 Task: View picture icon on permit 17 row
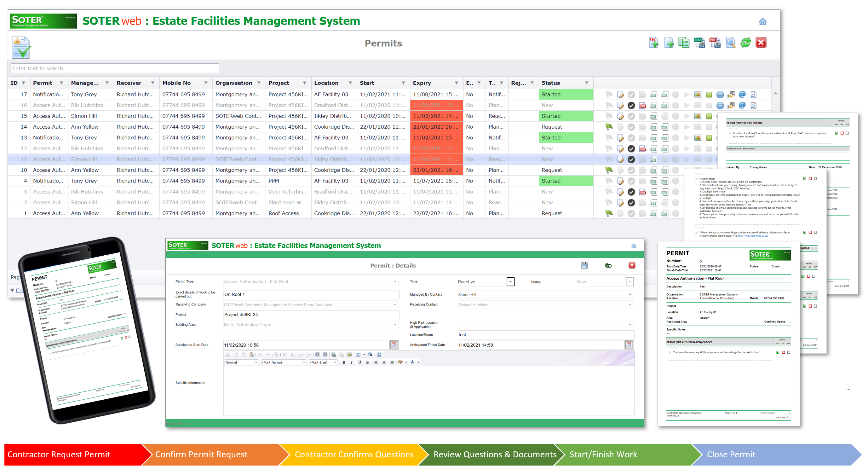coord(698,94)
